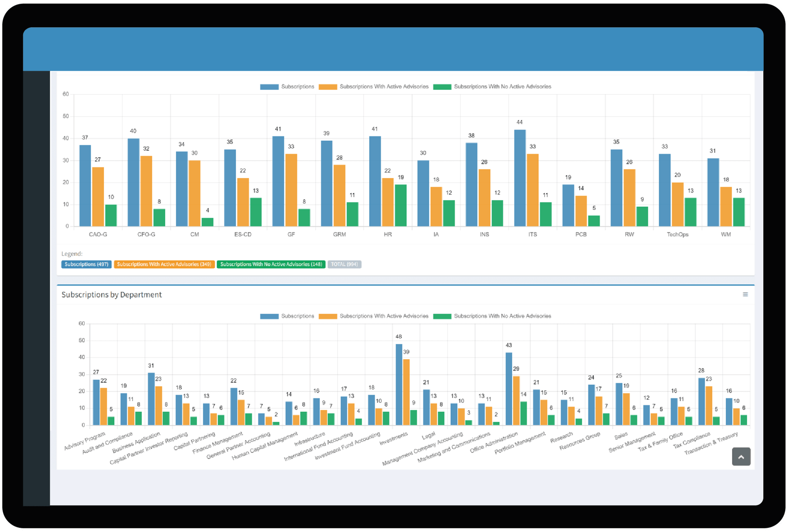The width and height of the screenshot is (788, 532).
Task: Click the TOTAL (994) badge
Action: click(344, 264)
